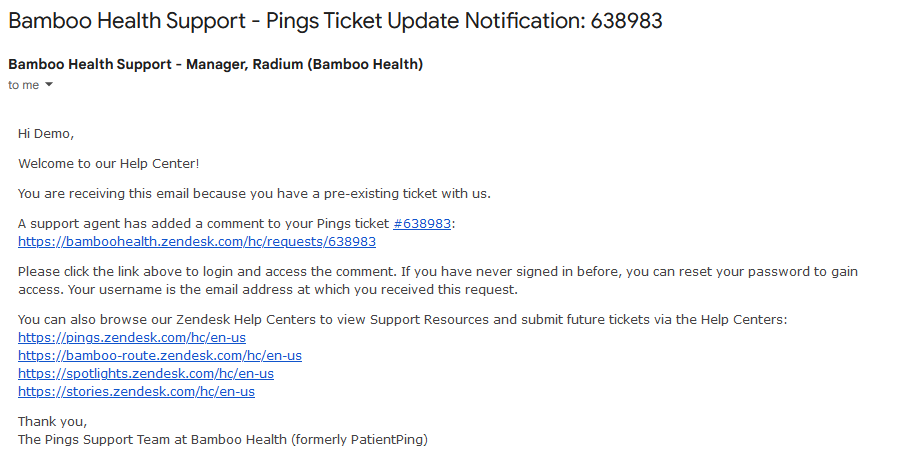The image size is (907, 458).
Task: Click the "browse our Zendesk Help Centers" sentence
Action: (x=403, y=320)
